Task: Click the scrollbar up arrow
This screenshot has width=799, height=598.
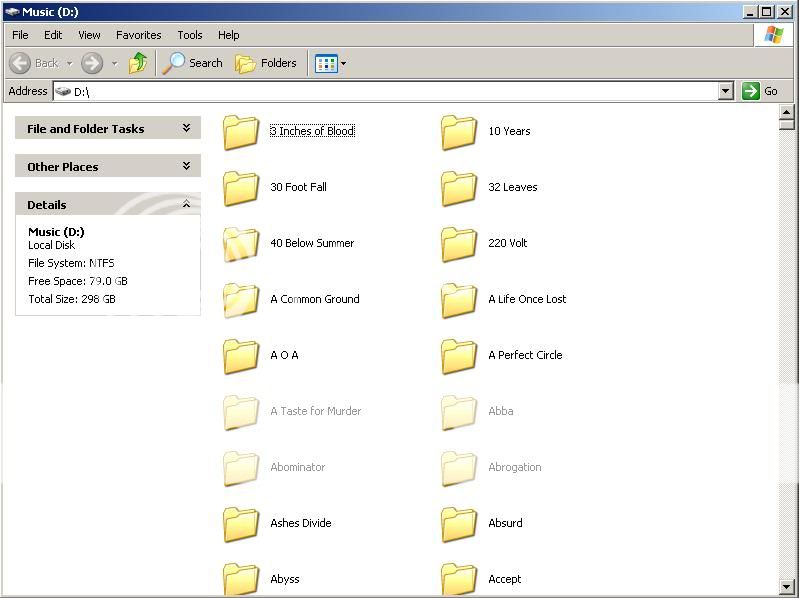Action: pyautogui.click(x=787, y=112)
